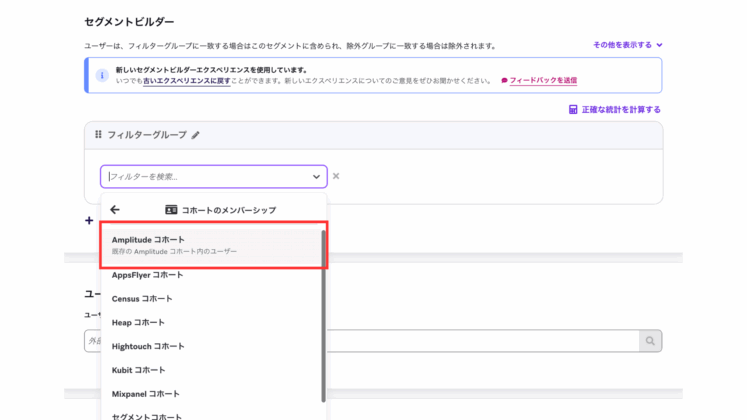Select Census コホート option

(142, 299)
